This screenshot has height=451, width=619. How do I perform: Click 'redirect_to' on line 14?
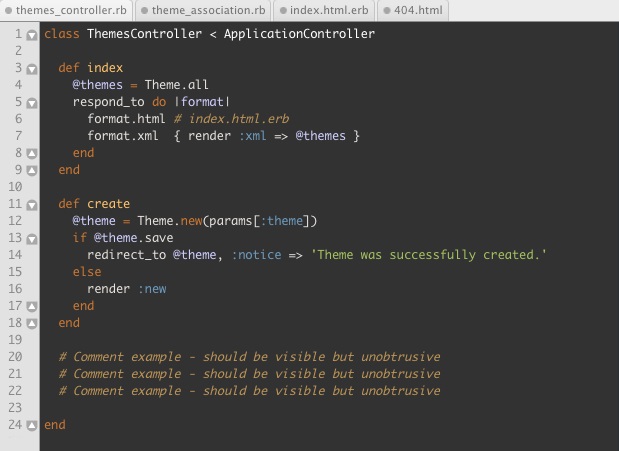(126, 255)
